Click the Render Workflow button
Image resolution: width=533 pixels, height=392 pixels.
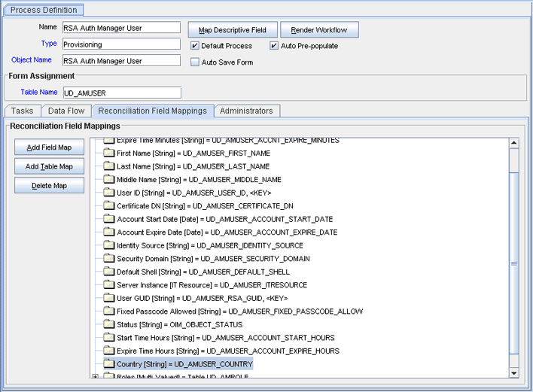tap(319, 30)
